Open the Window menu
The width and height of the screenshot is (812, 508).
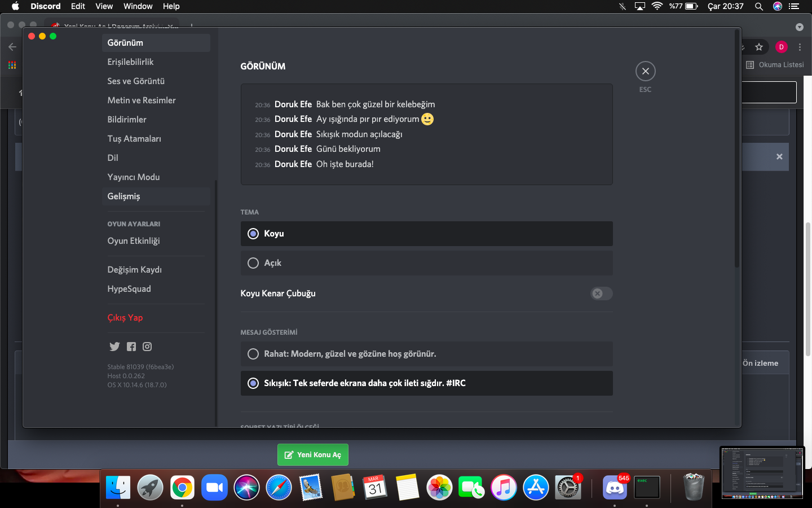tap(138, 6)
